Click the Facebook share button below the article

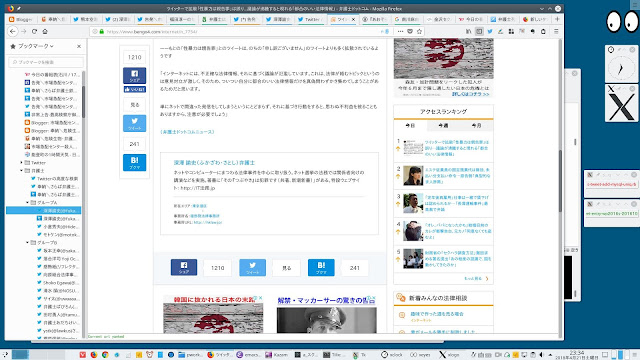(184, 267)
